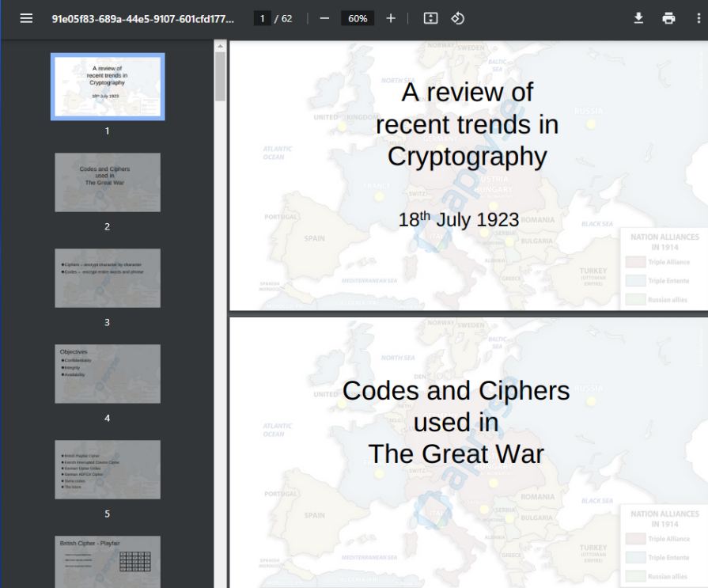The width and height of the screenshot is (708, 588).
Task: Jump to page 4 Objectives thumbnail
Action: click(108, 374)
